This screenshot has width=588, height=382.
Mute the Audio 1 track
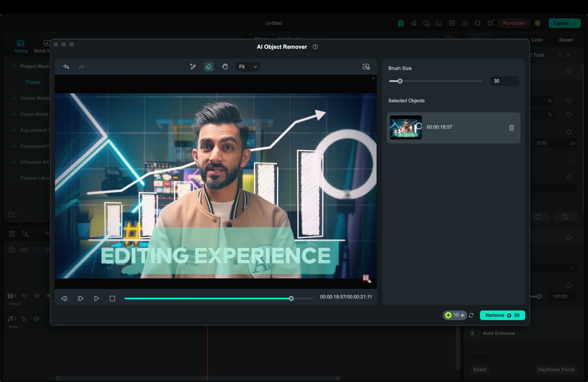click(x=37, y=319)
